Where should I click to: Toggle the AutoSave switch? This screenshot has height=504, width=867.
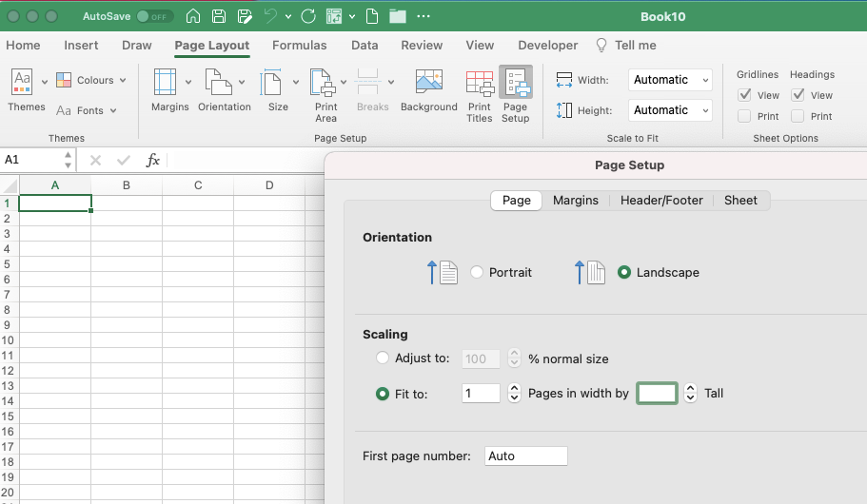point(155,16)
